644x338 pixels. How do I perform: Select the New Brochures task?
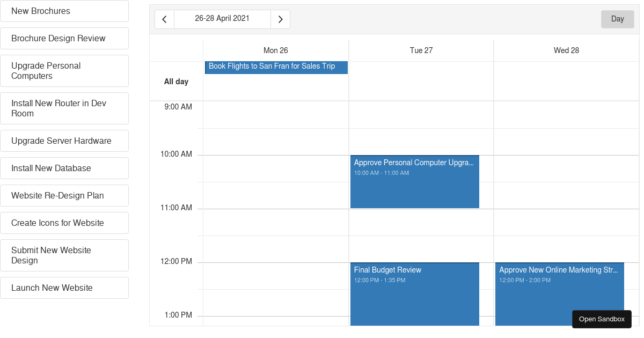pyautogui.click(x=64, y=11)
